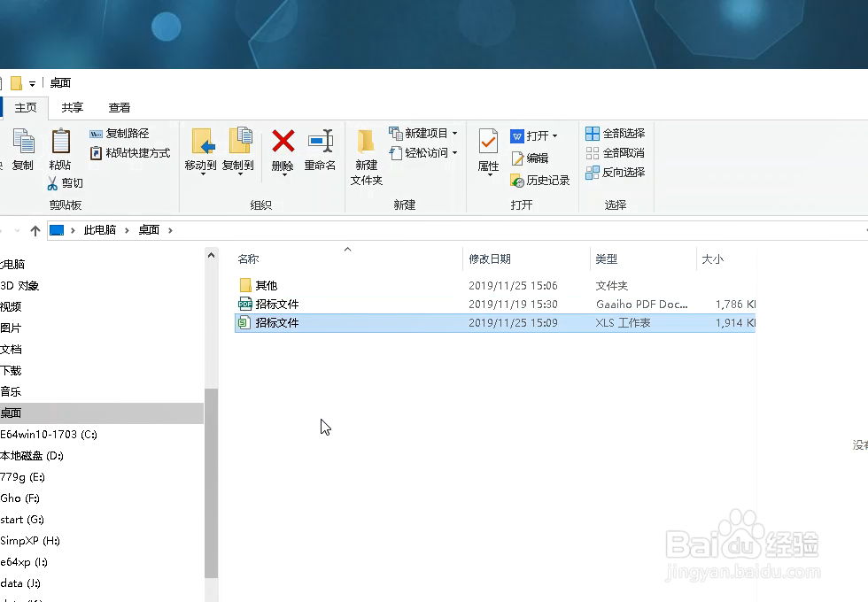Viewport: 868px width, 602px height.
Task: Select 音乐 in navigation pane
Action: 11,392
